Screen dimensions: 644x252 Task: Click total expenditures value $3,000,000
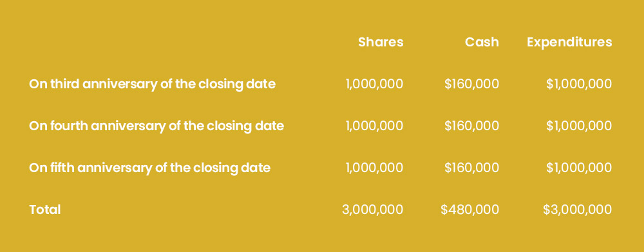point(578,209)
